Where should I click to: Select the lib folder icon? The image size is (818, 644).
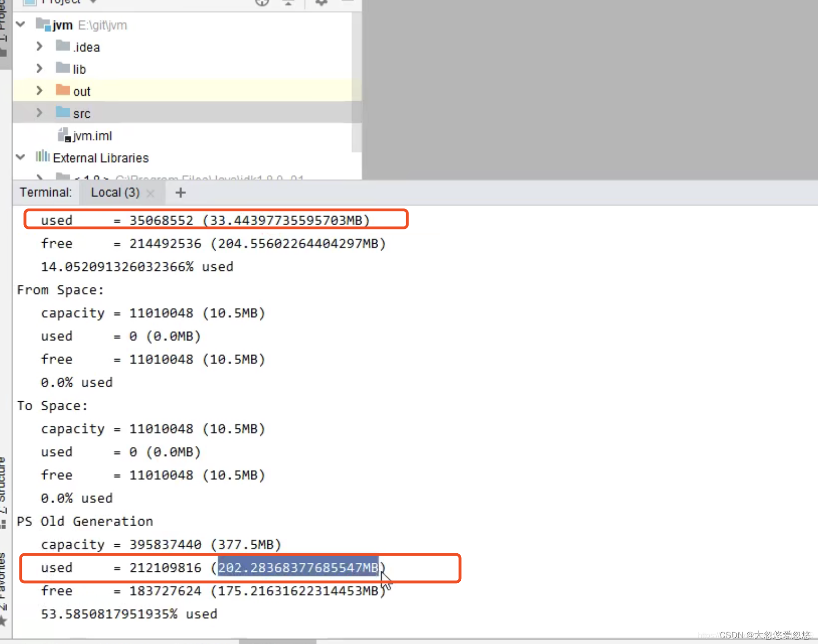click(x=63, y=68)
